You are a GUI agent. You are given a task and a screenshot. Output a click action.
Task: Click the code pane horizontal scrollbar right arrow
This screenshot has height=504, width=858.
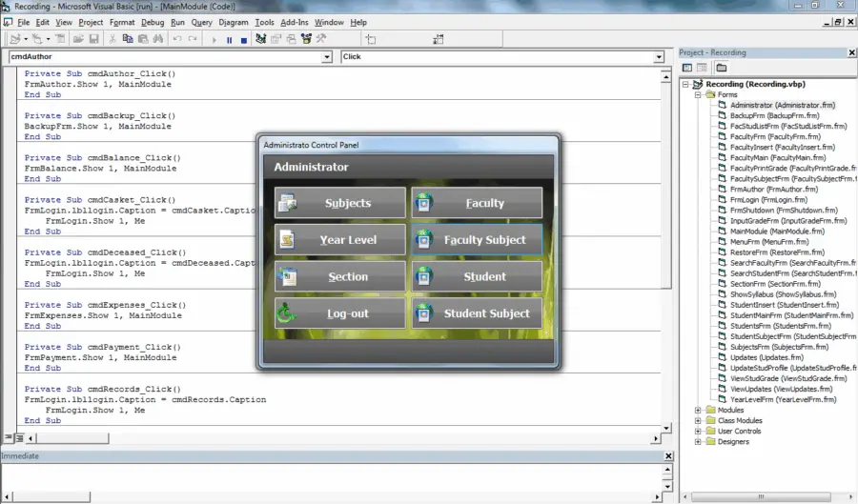click(656, 438)
